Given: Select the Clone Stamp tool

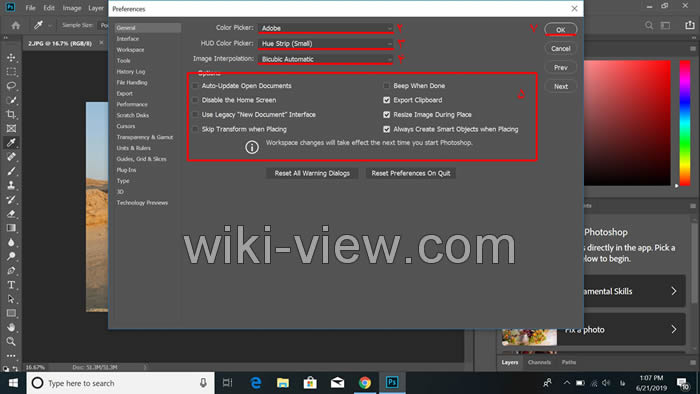Looking at the screenshot, I should 11,186.
